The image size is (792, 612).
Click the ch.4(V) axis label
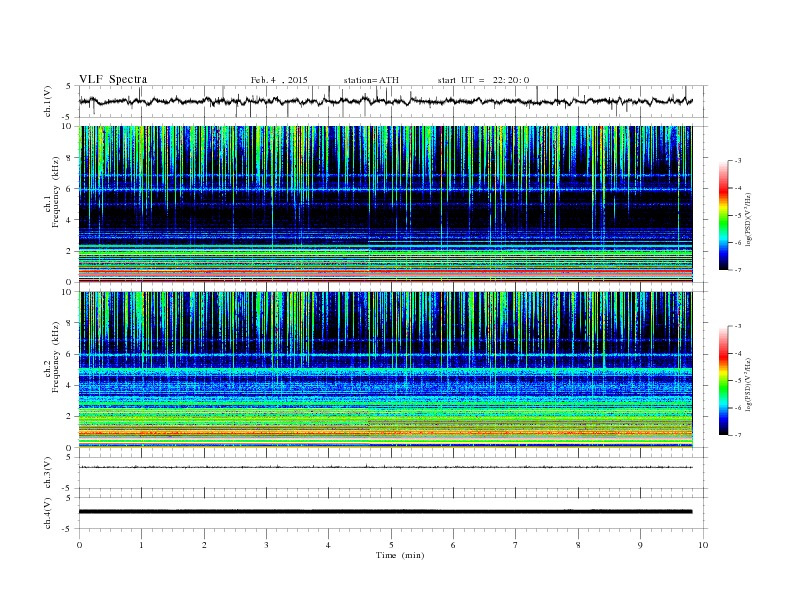click(48, 513)
